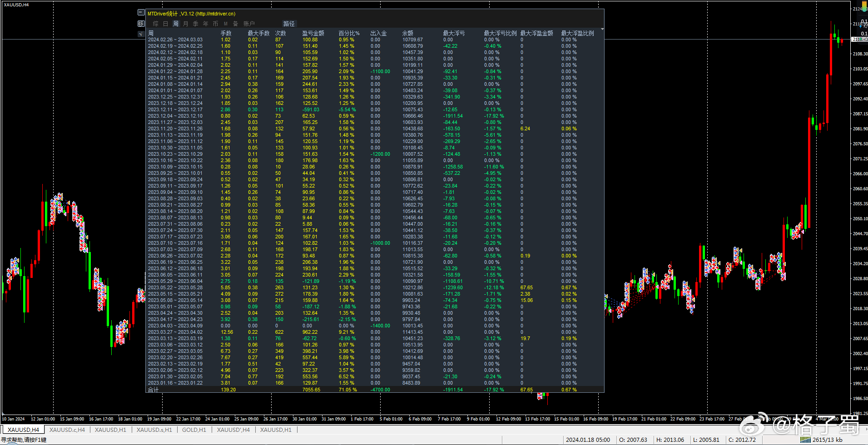Click the connection status bars icon in status bar
This screenshot has height=445, width=868.
click(x=805, y=440)
